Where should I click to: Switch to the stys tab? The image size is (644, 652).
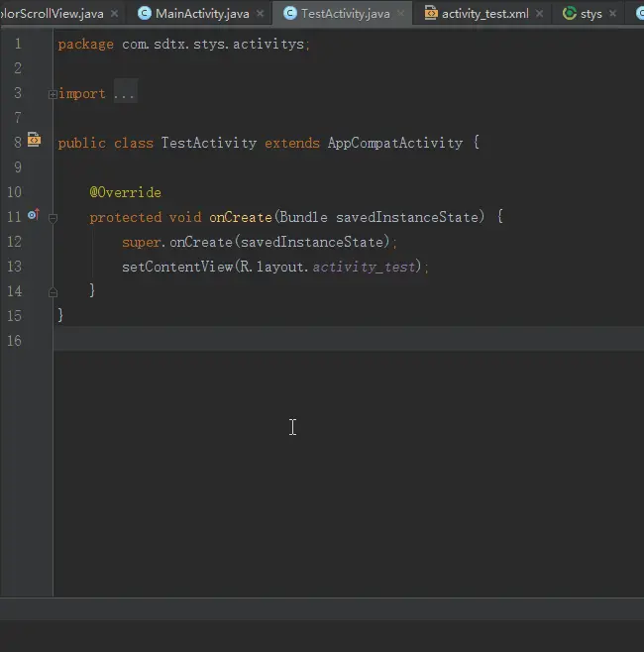pyautogui.click(x=590, y=14)
